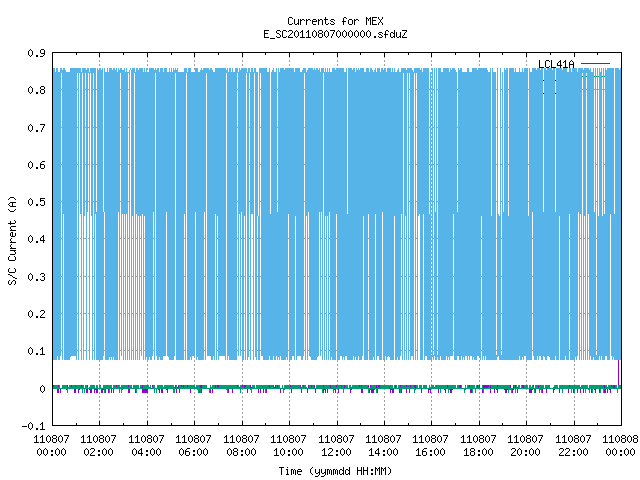Select the y-axis tick label '0.3'
This screenshot has height=480, width=640.
[37, 277]
